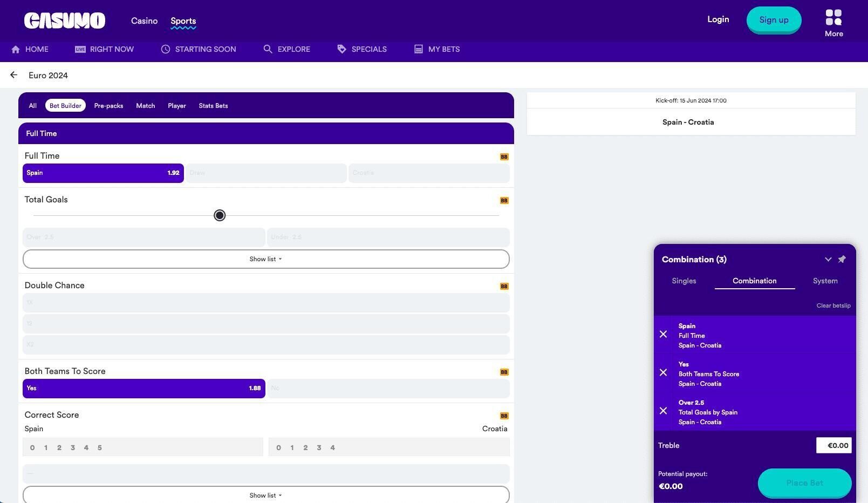Click the Sign up button

pyautogui.click(x=774, y=20)
